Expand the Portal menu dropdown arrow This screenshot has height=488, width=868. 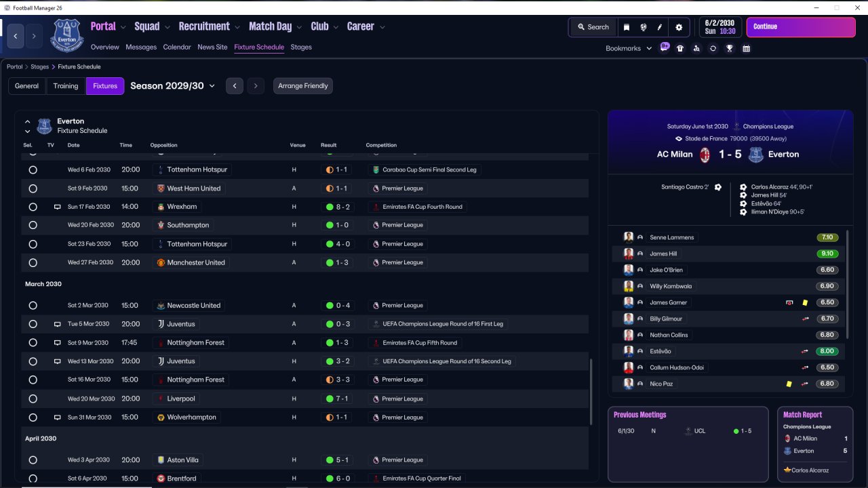click(123, 28)
